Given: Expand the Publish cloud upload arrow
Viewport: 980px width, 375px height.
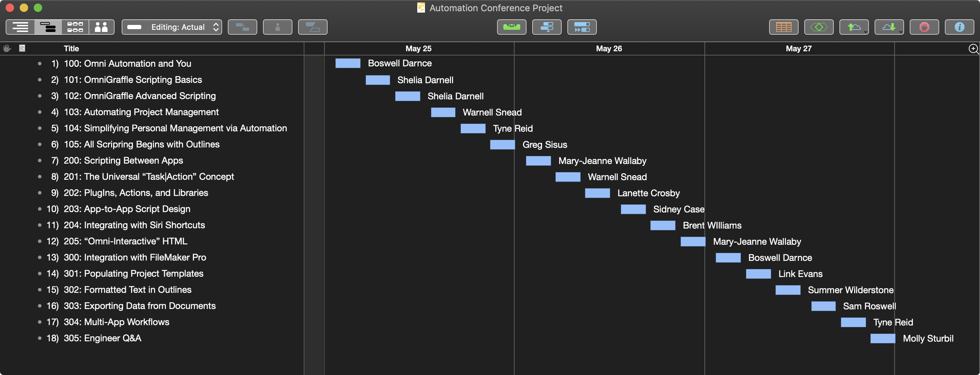Looking at the screenshot, I should coord(865,31).
